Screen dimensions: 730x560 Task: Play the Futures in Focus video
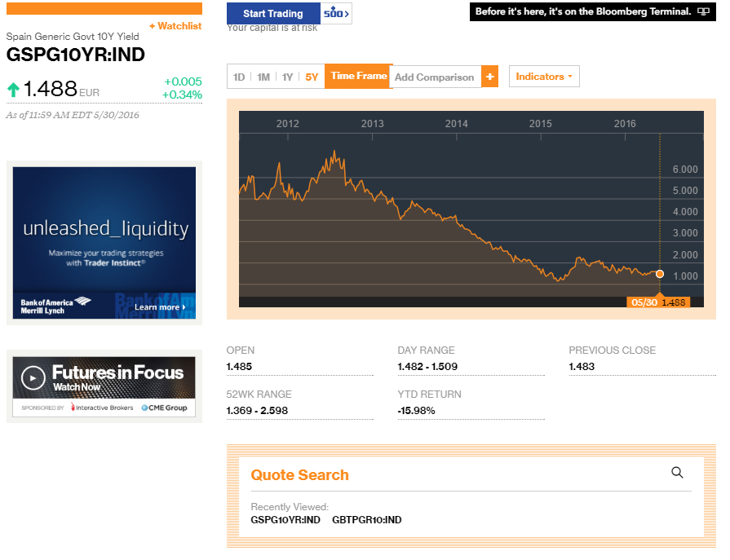(33, 378)
